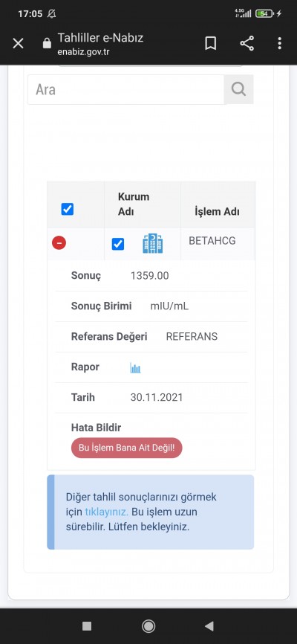Click the blue hospital building icon
Viewport: 297px width, 644px height.
click(x=153, y=243)
